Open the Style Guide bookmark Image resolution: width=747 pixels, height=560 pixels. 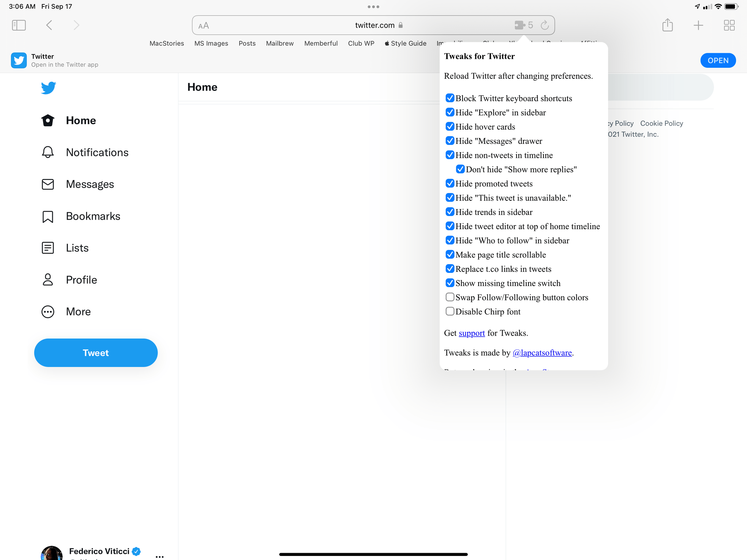tap(406, 43)
